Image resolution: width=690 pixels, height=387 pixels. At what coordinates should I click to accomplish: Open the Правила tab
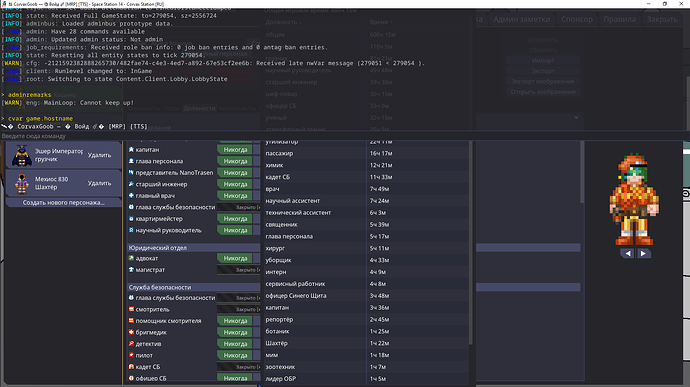point(619,19)
